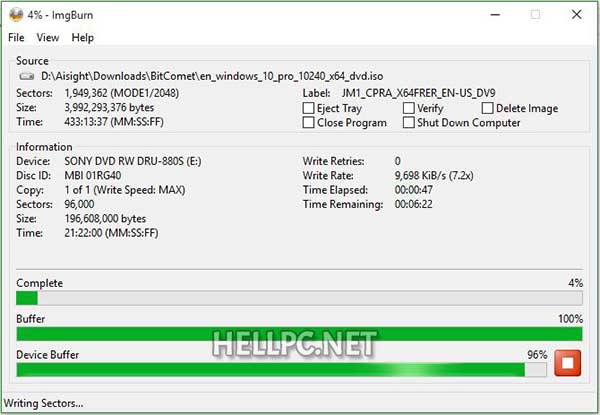The image size is (600, 415).
Task: Click the Write Retries value 0
Action: point(398,161)
